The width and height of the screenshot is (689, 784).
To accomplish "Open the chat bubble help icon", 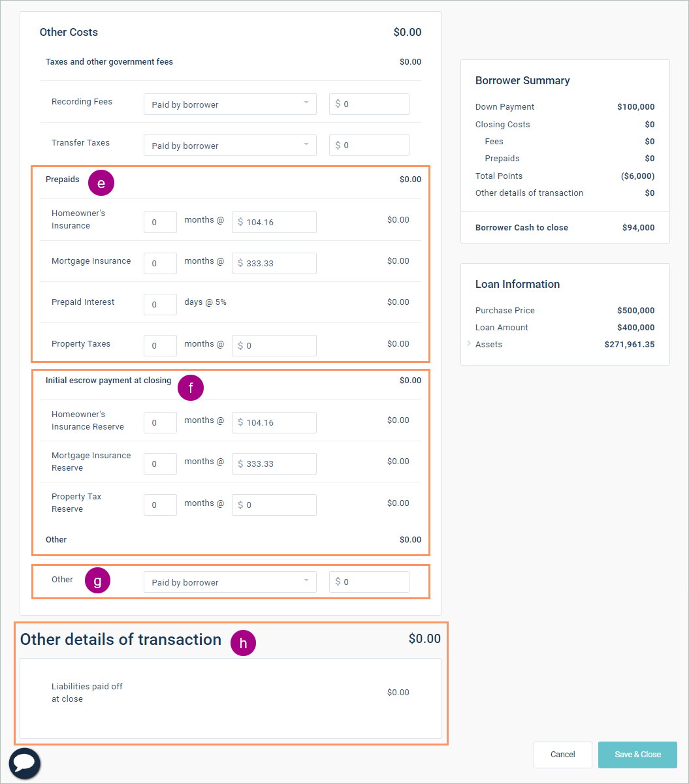I will 25,763.
